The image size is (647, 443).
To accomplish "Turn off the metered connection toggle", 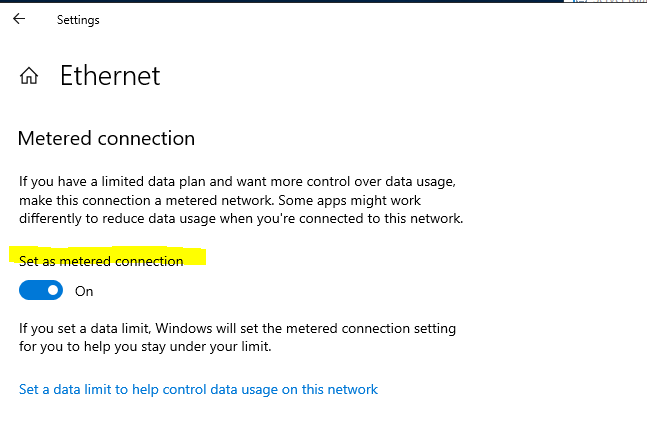I will coord(41,290).
